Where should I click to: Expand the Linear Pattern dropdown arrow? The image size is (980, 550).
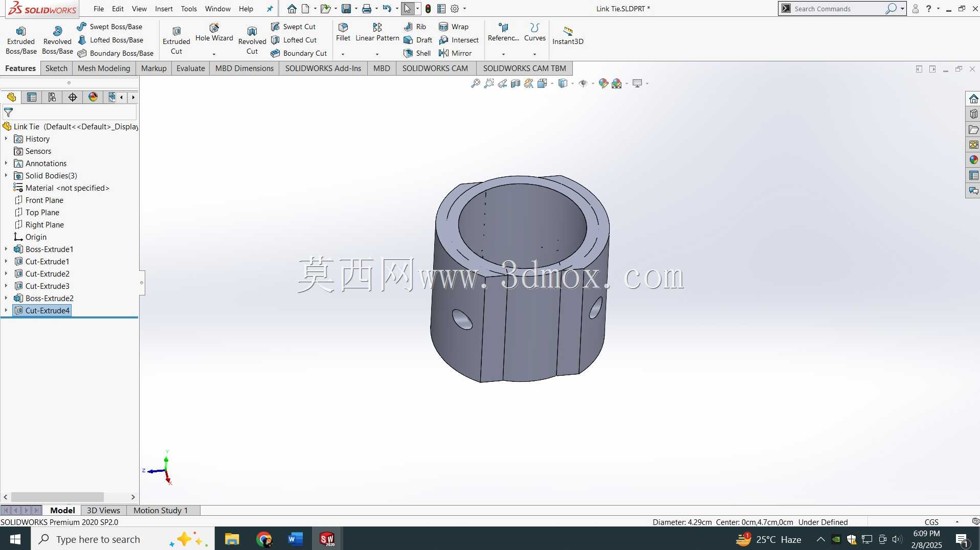tap(377, 54)
